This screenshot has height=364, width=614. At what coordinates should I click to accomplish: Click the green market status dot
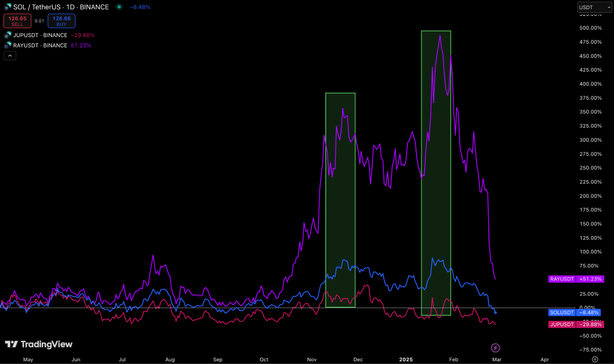(119, 7)
